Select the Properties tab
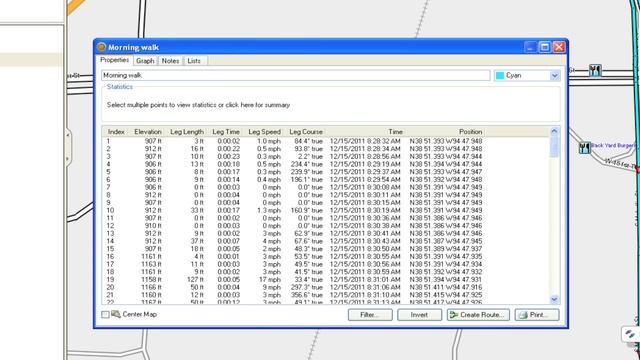The height and width of the screenshot is (360, 640). (x=115, y=60)
